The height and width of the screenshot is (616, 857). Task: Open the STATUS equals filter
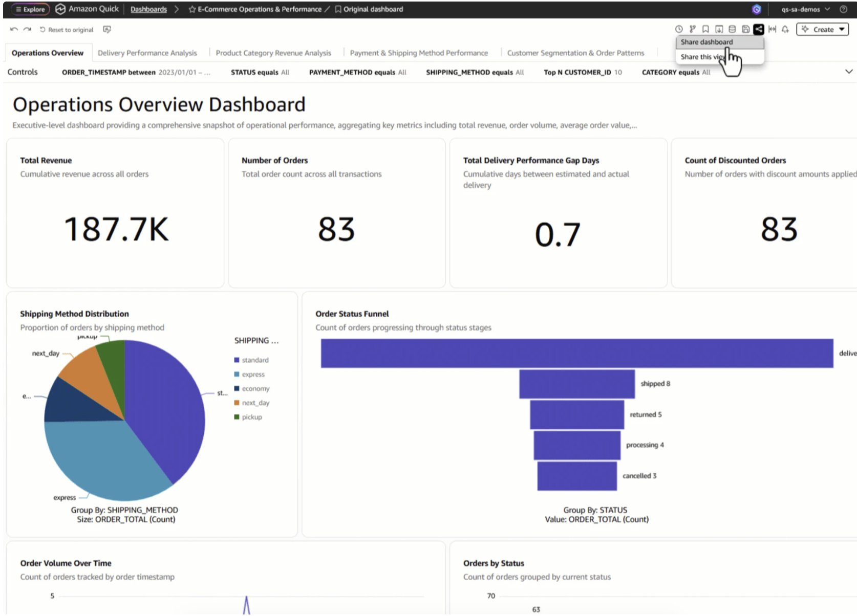[x=260, y=72]
